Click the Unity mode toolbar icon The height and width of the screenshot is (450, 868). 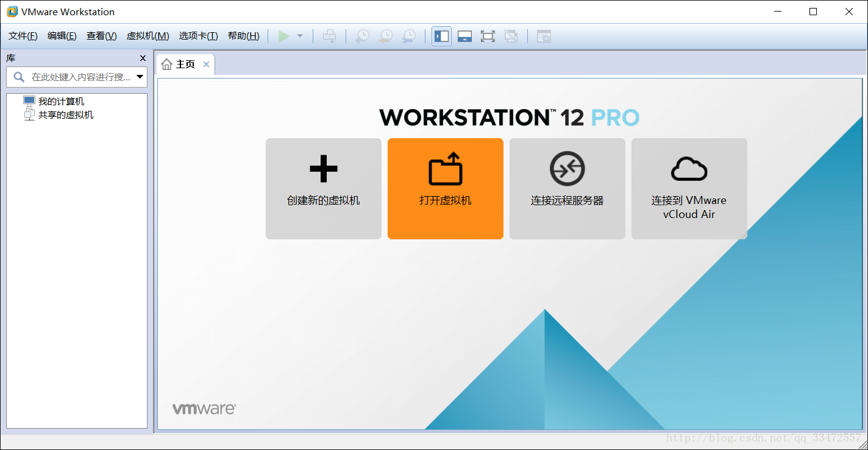tap(511, 36)
